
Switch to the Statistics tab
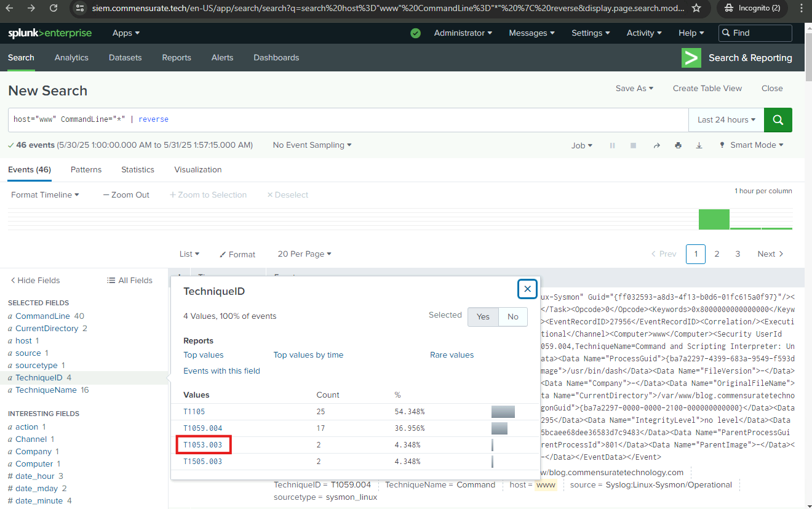[138, 170]
